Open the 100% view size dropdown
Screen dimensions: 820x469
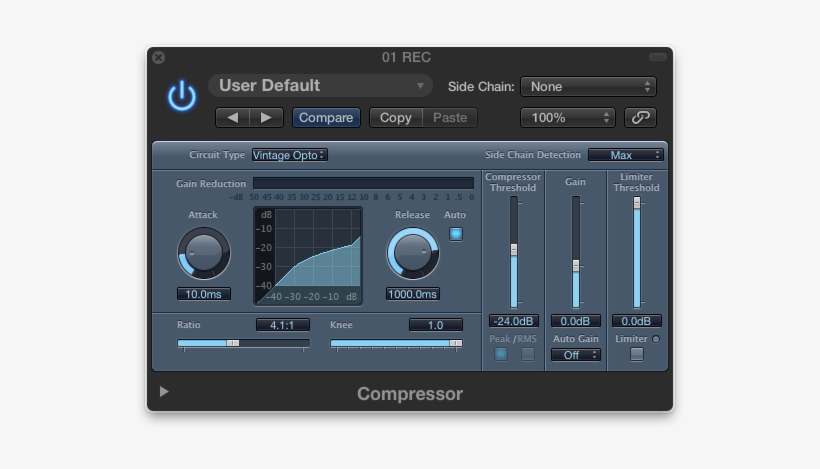pyautogui.click(x=567, y=118)
